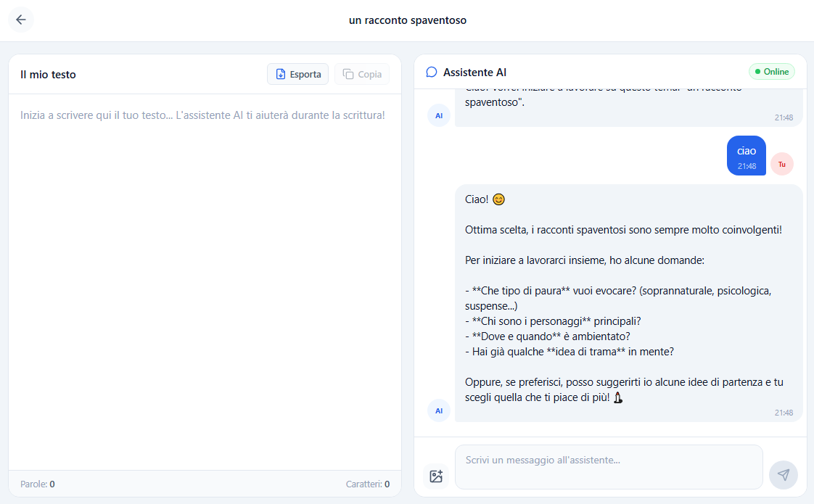
Task: Click the AI avatar next to the long reply
Action: [x=439, y=410]
